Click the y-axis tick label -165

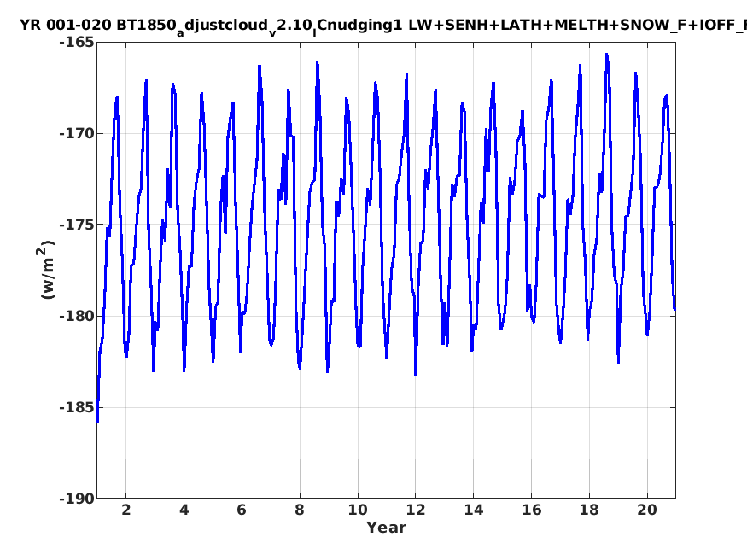click(x=77, y=43)
